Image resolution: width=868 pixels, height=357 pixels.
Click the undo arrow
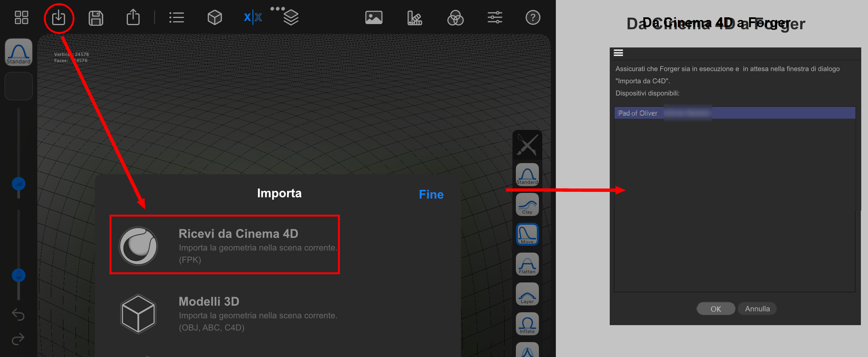18,315
